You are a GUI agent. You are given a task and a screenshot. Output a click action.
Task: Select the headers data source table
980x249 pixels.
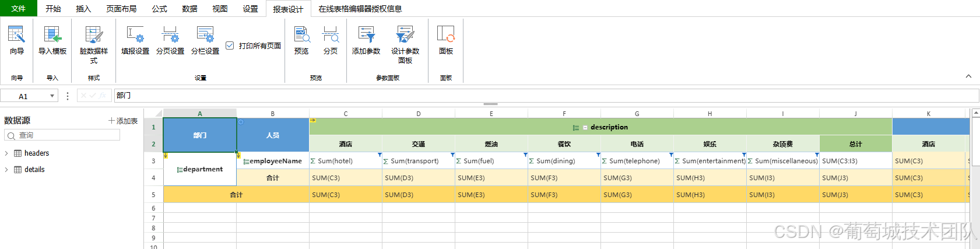37,153
